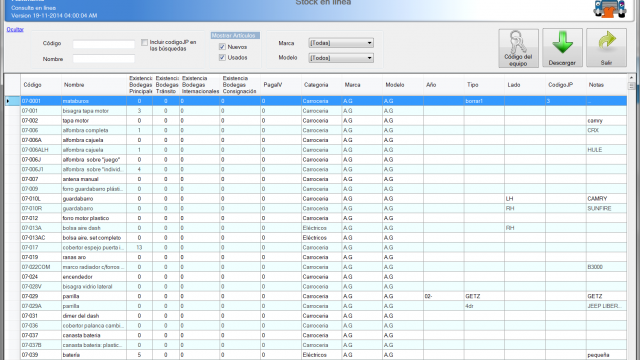
Task: Sort by the Categoria column header
Action: (x=321, y=85)
